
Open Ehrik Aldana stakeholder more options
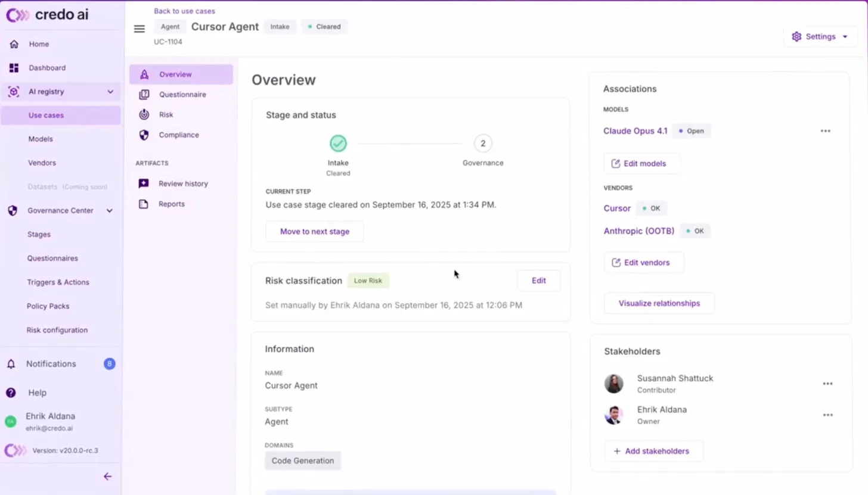[x=827, y=415]
